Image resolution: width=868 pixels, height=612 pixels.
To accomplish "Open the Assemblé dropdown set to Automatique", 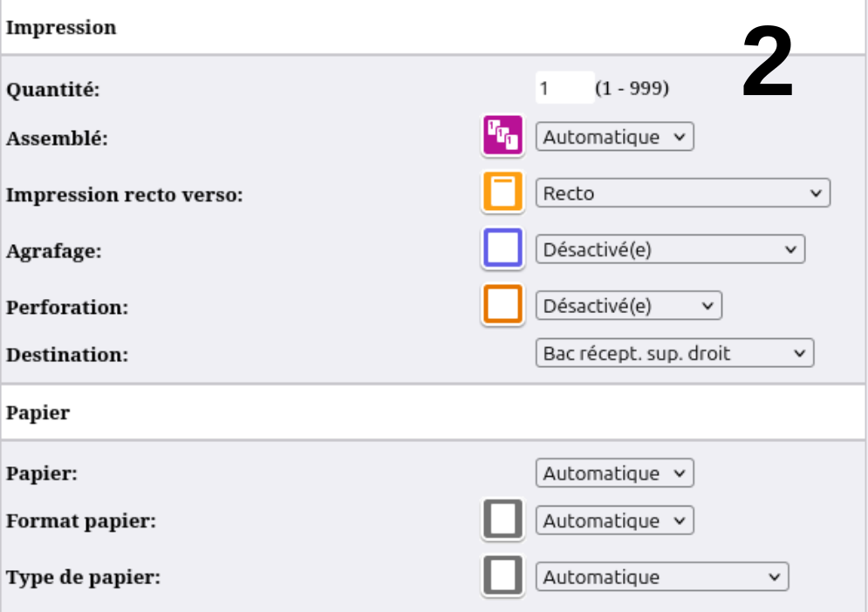I will 615,136.
